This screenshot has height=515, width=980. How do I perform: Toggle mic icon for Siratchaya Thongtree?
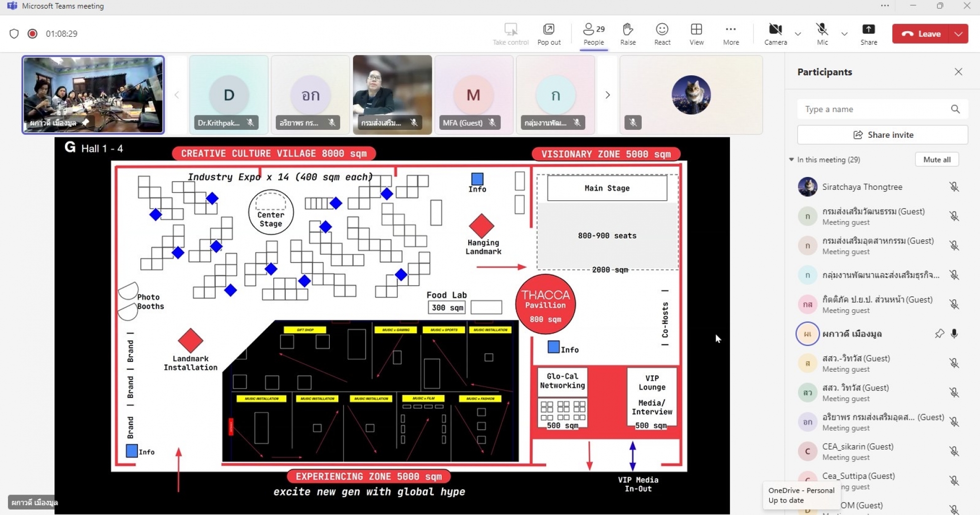pyautogui.click(x=954, y=187)
